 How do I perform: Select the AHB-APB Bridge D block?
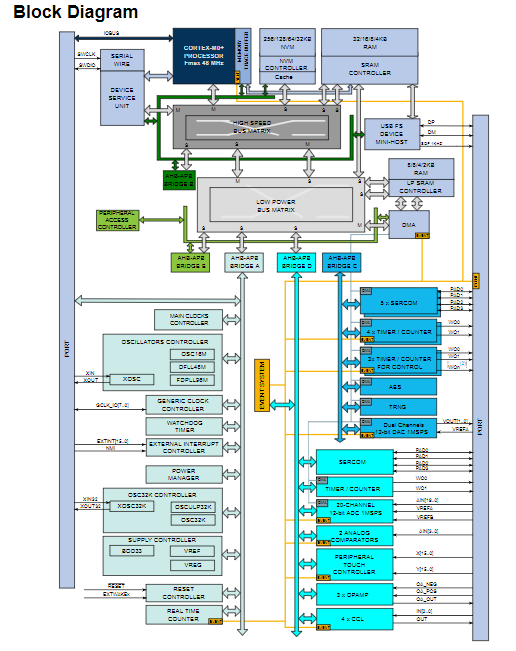tap(296, 262)
